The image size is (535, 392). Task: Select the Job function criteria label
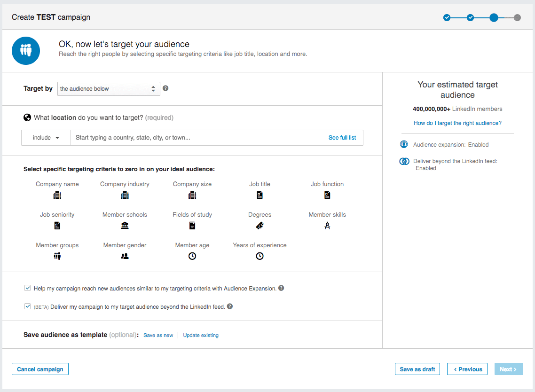tap(327, 184)
